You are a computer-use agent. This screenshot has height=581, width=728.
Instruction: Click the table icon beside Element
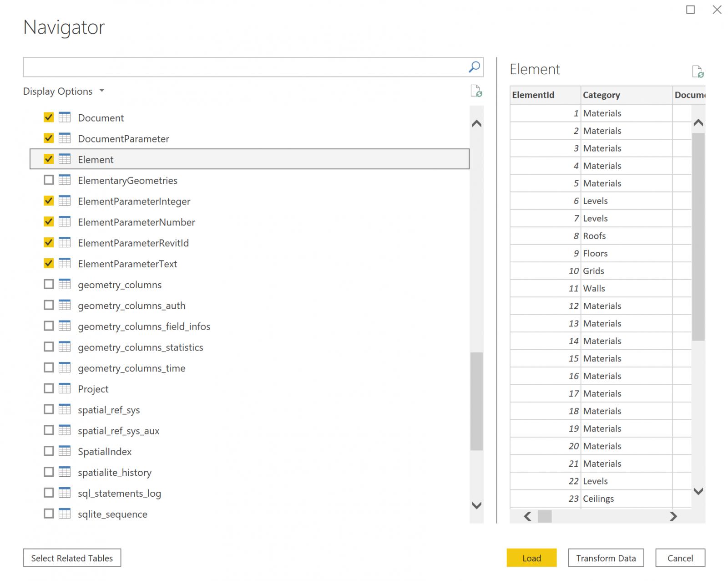[64, 159]
